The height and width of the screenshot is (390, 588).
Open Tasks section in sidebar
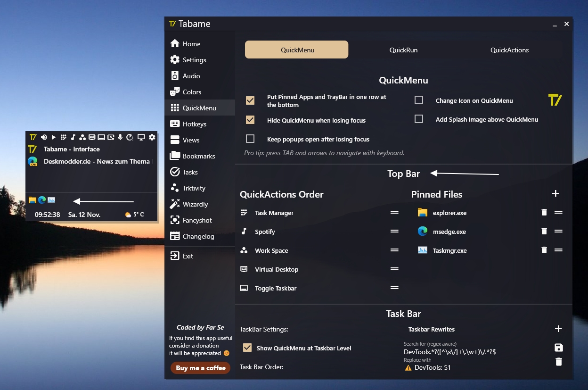point(200,172)
